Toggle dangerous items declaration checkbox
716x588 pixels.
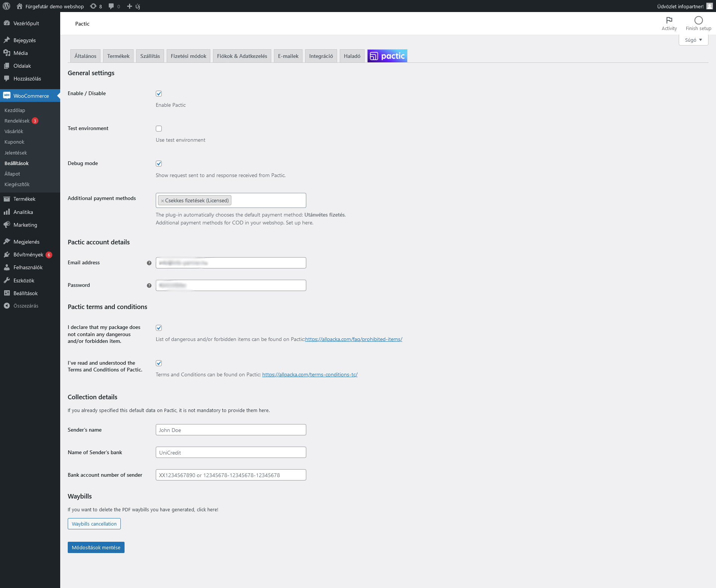159,328
